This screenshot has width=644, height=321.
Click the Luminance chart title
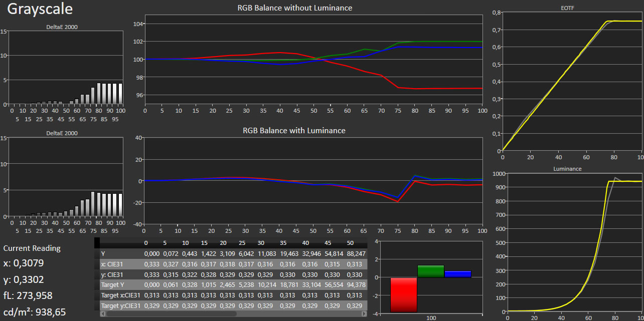tap(567, 169)
